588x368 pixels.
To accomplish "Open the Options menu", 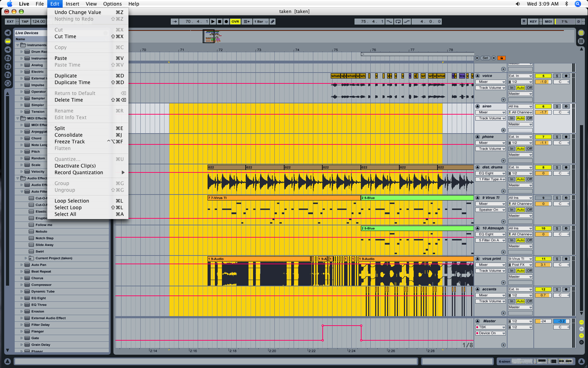I will pyautogui.click(x=112, y=4).
